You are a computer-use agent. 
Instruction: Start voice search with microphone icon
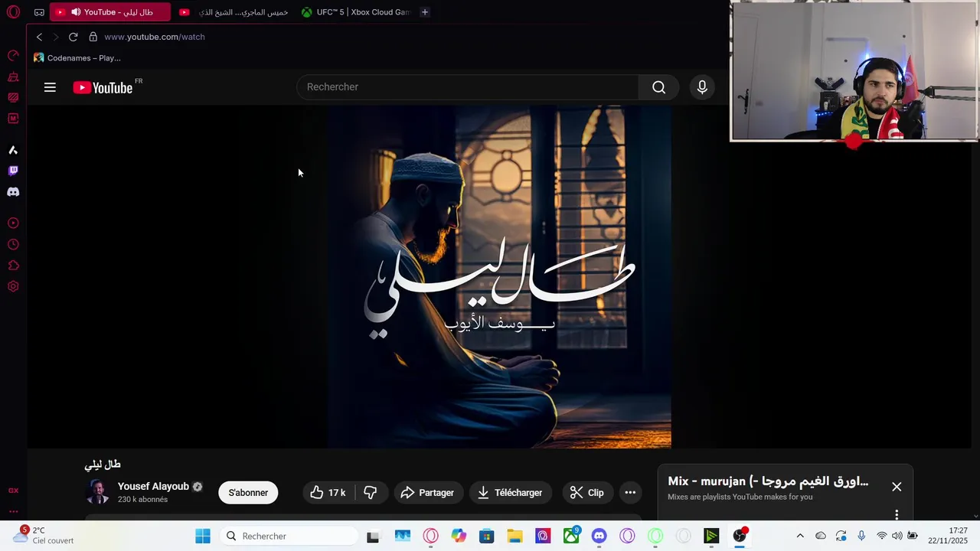(x=702, y=87)
